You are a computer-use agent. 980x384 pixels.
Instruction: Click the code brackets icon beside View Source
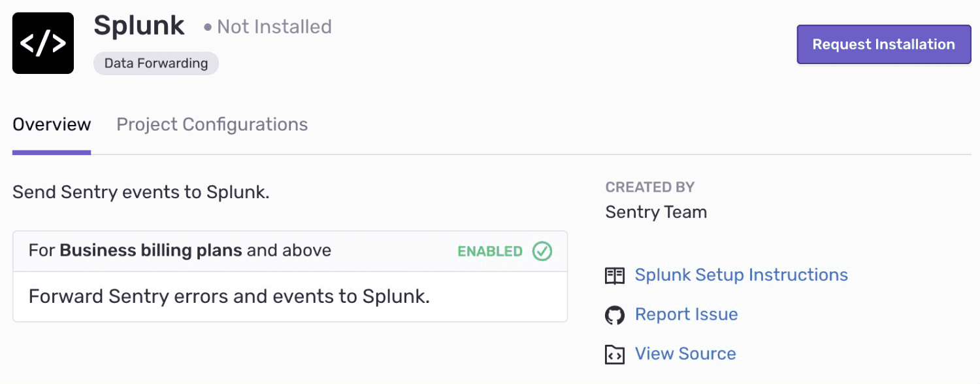(614, 354)
